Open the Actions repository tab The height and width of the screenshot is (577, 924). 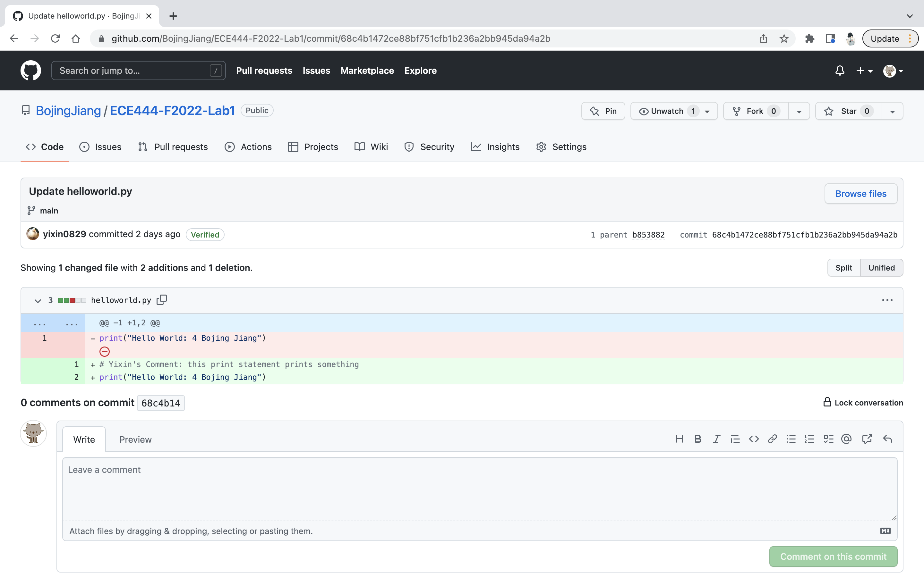(248, 147)
